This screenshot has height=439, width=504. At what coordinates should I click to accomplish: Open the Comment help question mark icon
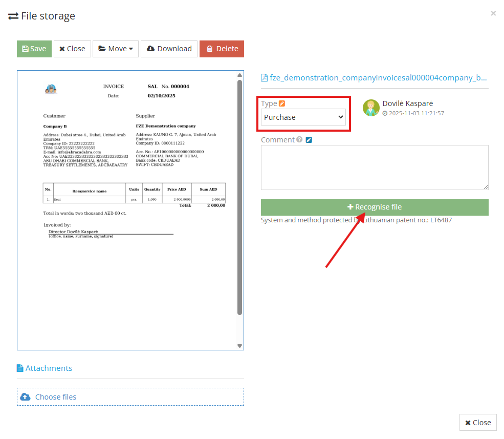(x=299, y=139)
